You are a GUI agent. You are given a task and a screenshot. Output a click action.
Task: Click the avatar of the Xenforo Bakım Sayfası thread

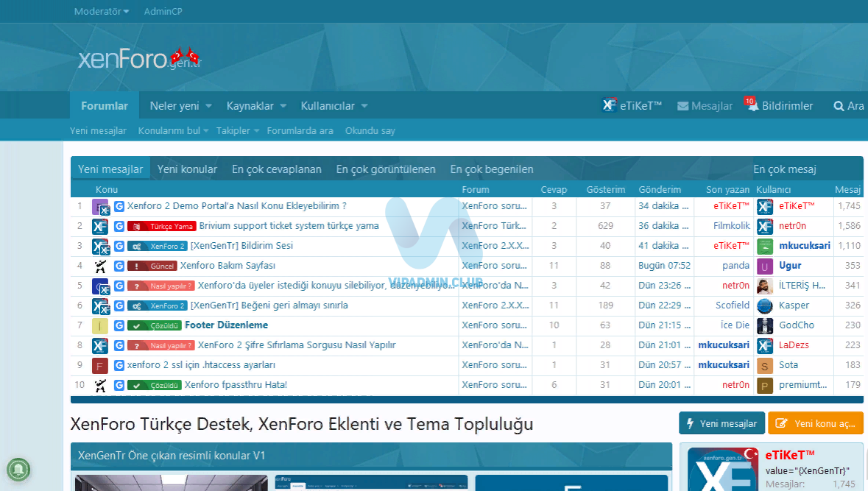100,266
